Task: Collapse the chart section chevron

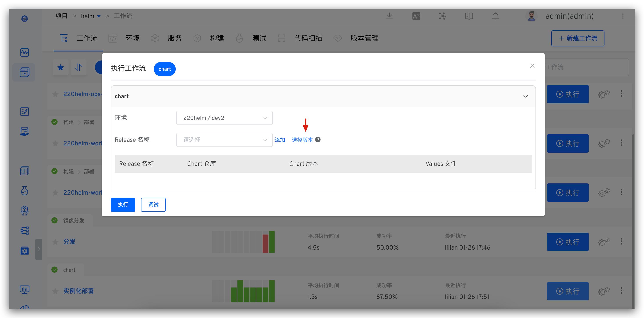Action: point(525,96)
